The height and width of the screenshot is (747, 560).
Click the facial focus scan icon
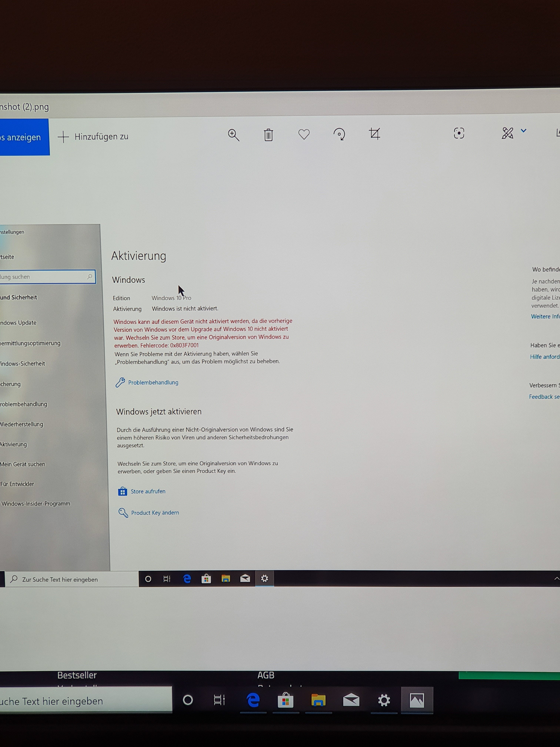tap(459, 133)
